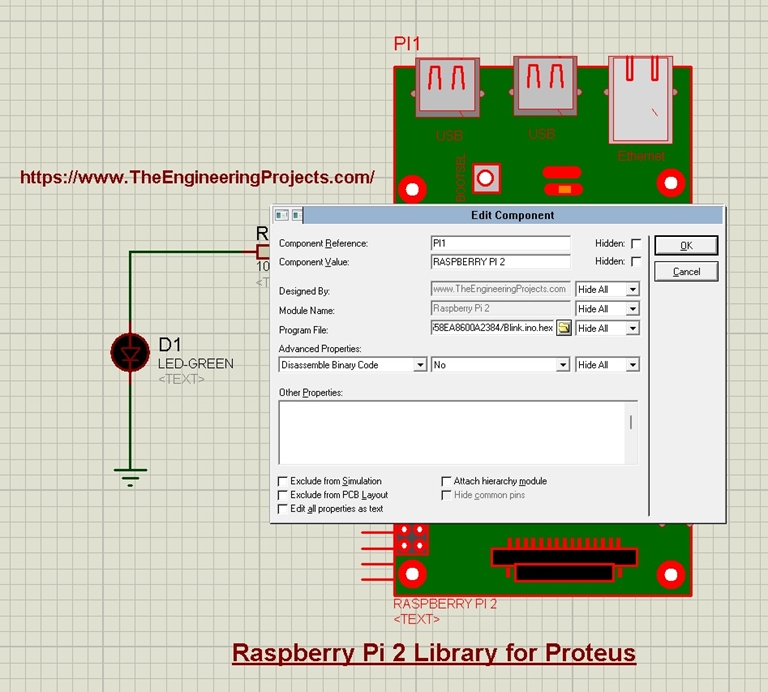Click the PI1 reference label above board
768x692 pixels.
407,44
